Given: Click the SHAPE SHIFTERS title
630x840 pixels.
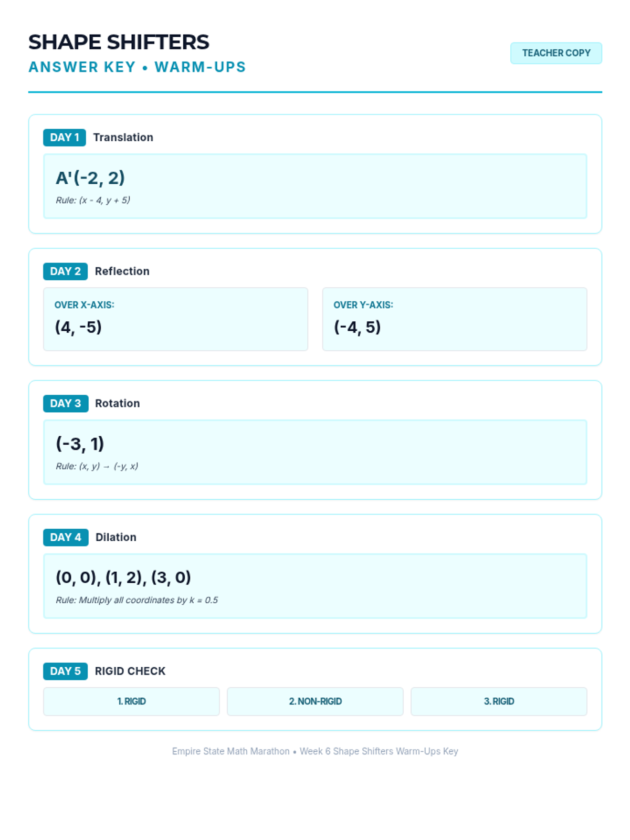Looking at the screenshot, I should tap(119, 42).
